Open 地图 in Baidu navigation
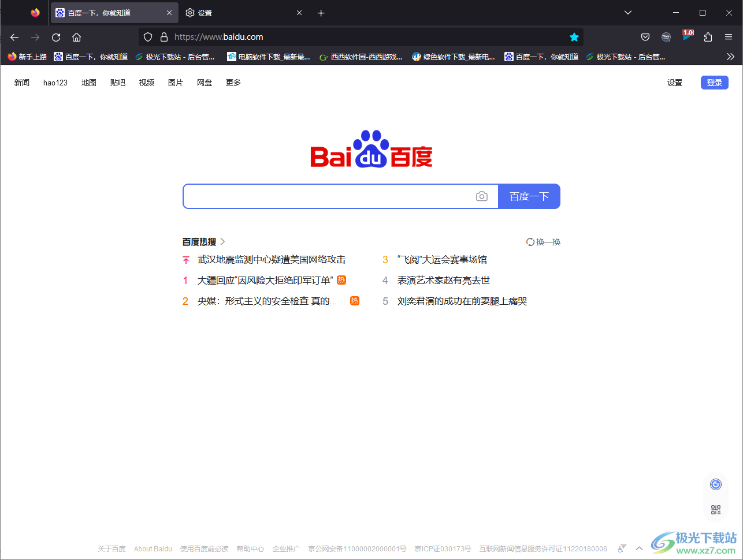This screenshot has height=560, width=743. tap(89, 83)
